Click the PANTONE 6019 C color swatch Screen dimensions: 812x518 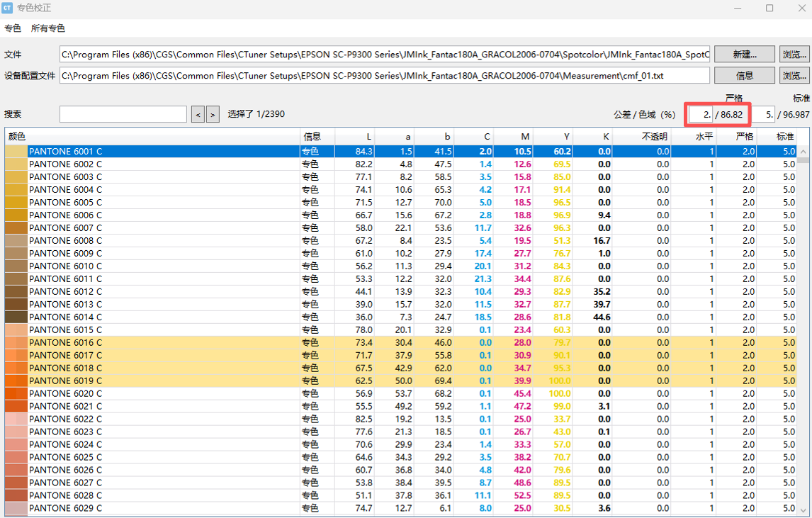pyautogui.click(x=16, y=381)
